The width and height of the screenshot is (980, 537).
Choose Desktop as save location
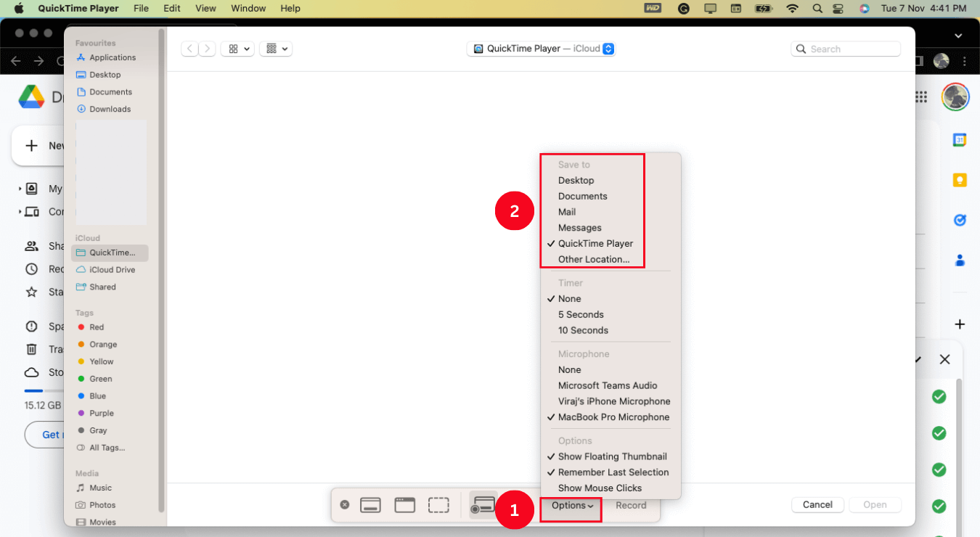coord(576,181)
